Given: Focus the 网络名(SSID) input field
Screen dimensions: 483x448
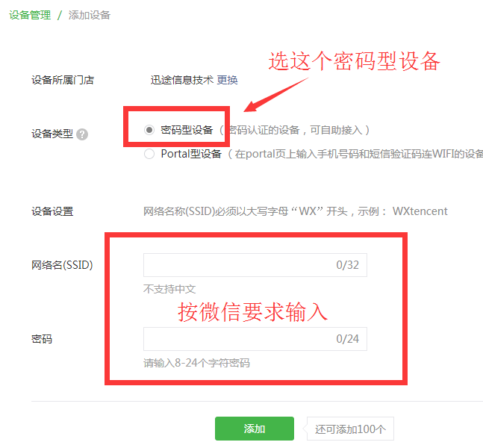Looking at the screenshot, I should [255, 265].
